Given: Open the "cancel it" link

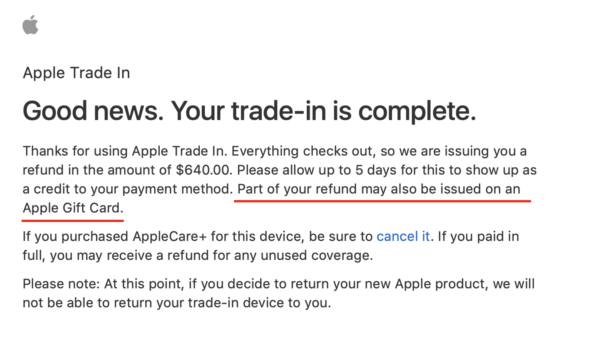Looking at the screenshot, I should pyautogui.click(x=403, y=236).
